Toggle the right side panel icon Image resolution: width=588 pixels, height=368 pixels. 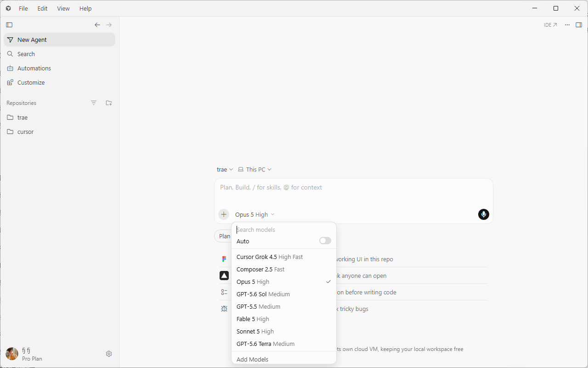coord(579,25)
